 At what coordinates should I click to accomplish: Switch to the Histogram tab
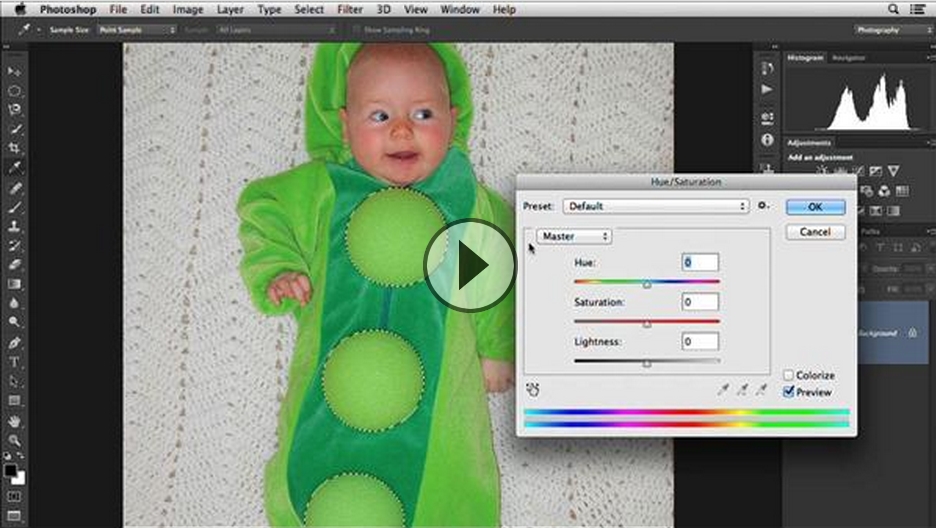click(x=805, y=58)
